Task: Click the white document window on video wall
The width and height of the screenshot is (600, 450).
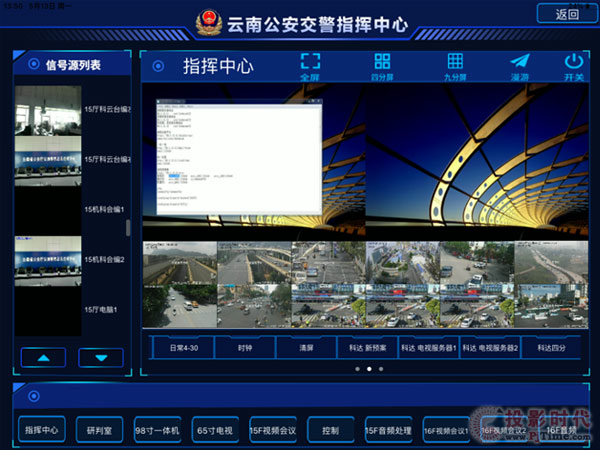Action: pyautogui.click(x=239, y=159)
